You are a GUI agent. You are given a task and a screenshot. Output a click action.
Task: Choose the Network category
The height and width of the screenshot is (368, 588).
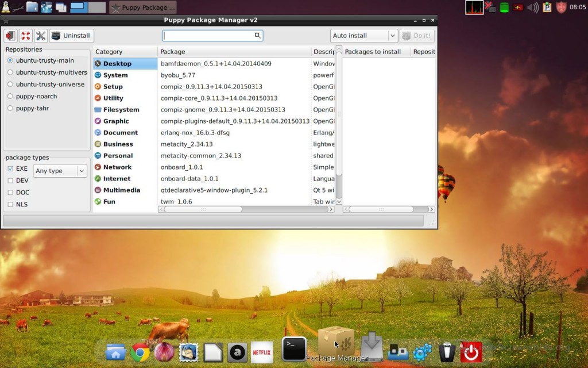tap(117, 167)
